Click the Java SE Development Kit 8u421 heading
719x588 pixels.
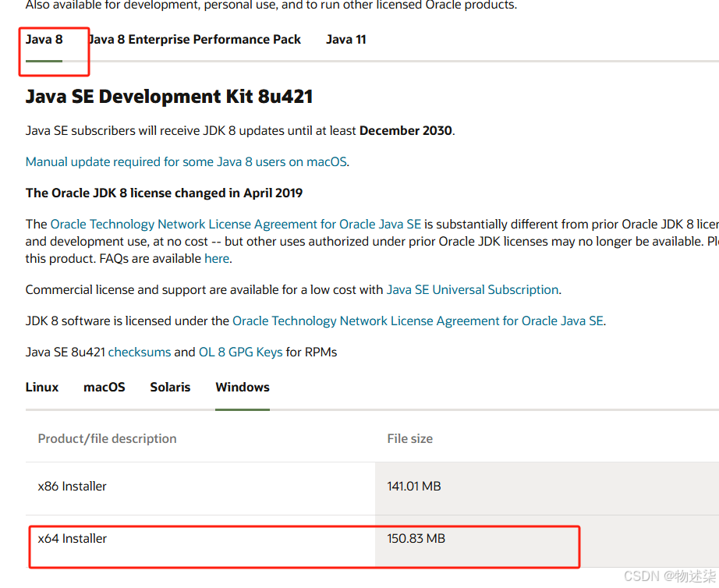tap(169, 97)
